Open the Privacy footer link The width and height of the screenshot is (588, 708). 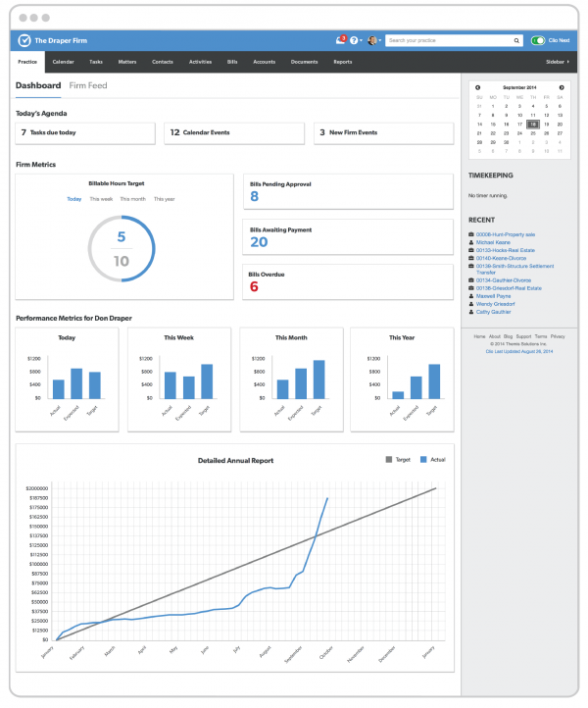[558, 337]
